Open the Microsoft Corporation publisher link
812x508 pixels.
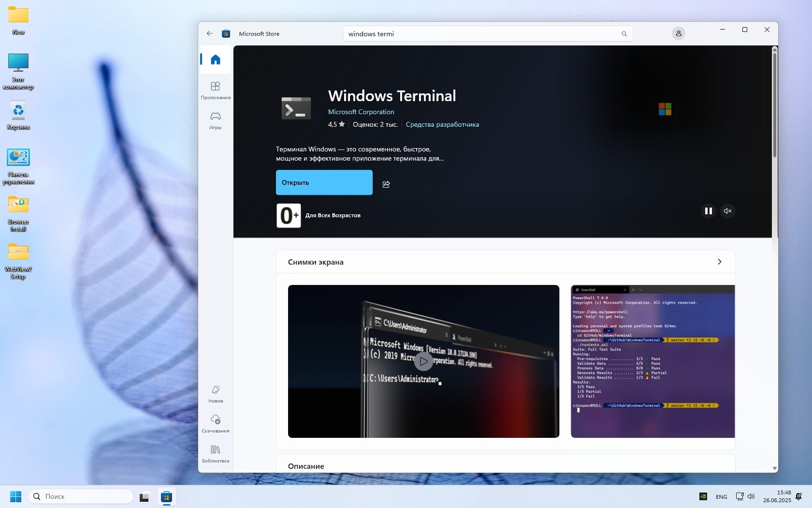coord(361,112)
